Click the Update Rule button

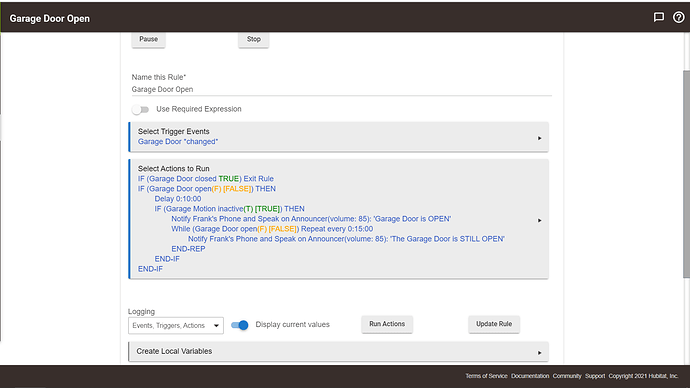(x=494, y=324)
